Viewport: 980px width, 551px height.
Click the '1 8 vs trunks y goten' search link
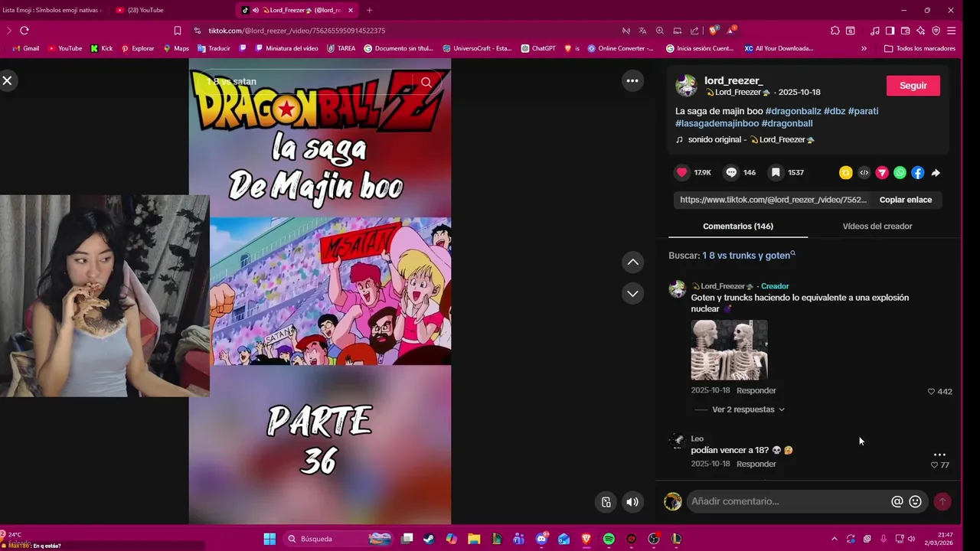tap(749, 256)
